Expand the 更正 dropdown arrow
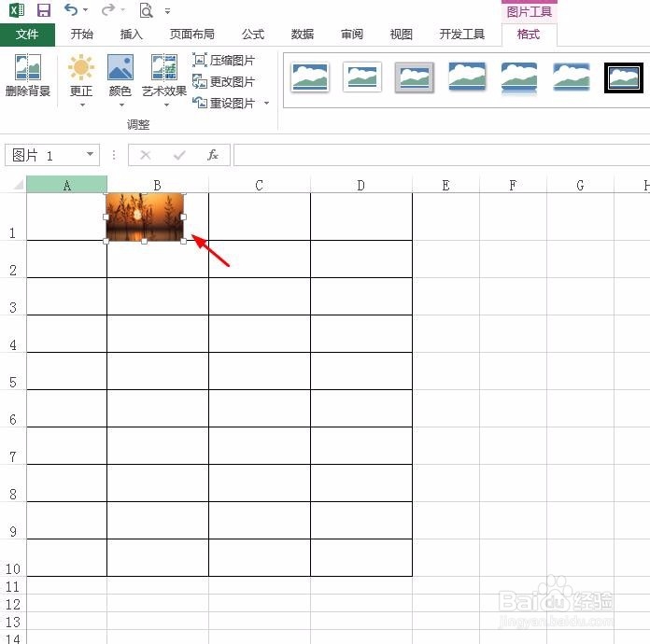The width and height of the screenshot is (650, 644). 82,105
